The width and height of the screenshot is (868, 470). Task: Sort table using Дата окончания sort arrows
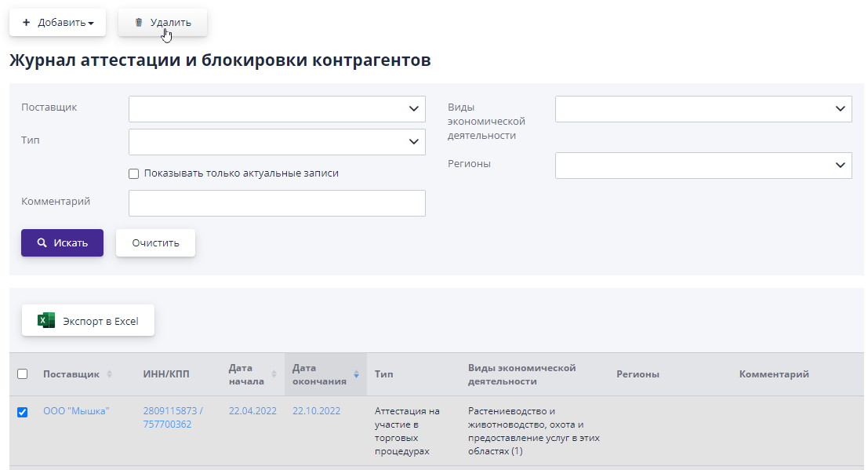tap(355, 373)
